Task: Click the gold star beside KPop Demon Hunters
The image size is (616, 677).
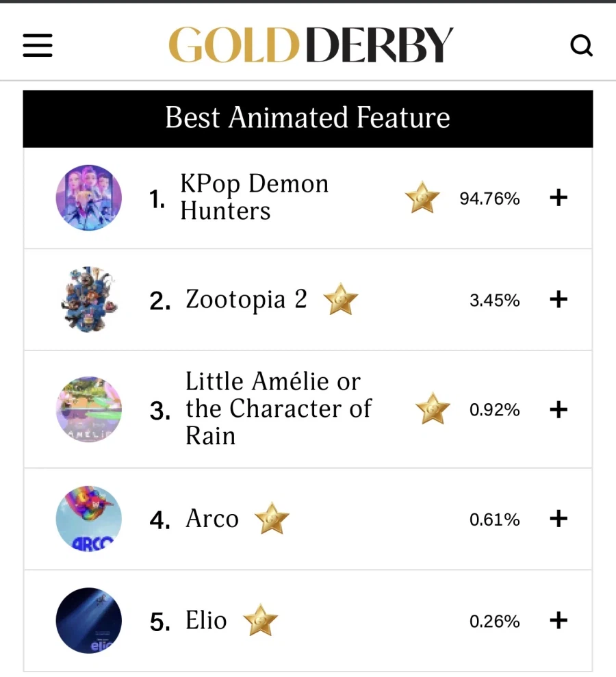Action: coord(422,199)
